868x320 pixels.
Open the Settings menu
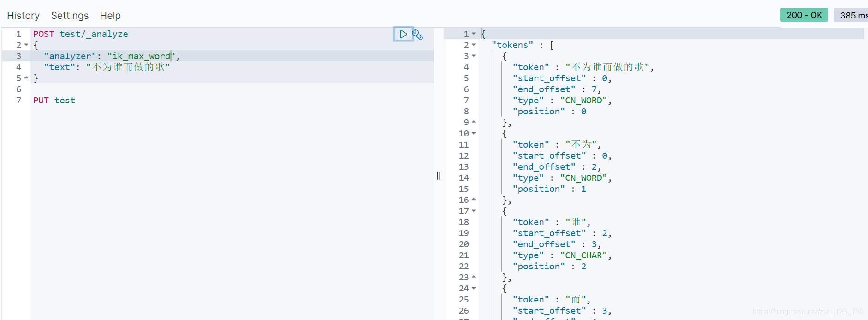[70, 16]
